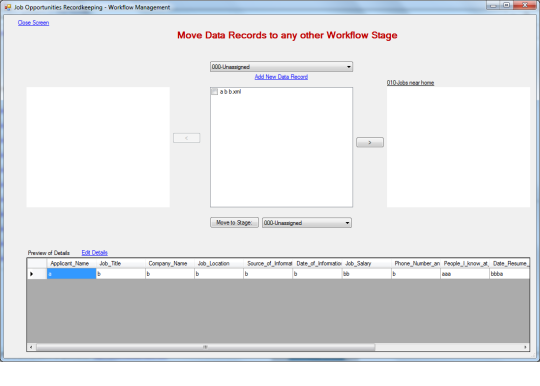Click the horizontal scrollbar left arrow
This screenshot has width=540, height=386.
click(x=31, y=347)
